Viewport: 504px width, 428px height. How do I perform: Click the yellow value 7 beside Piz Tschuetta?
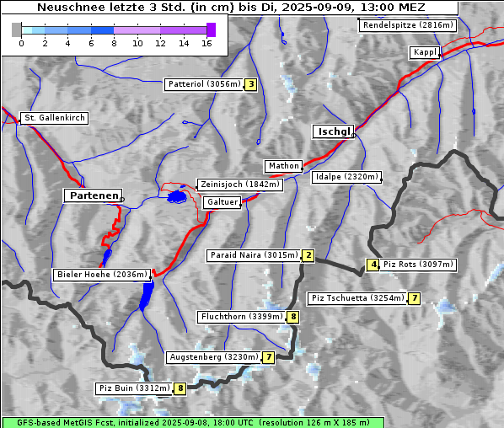415,298
